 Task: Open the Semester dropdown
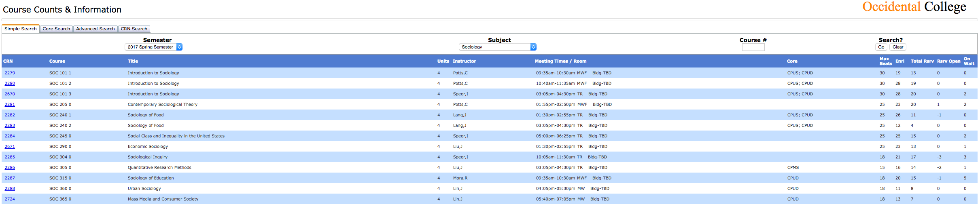pyautogui.click(x=153, y=47)
